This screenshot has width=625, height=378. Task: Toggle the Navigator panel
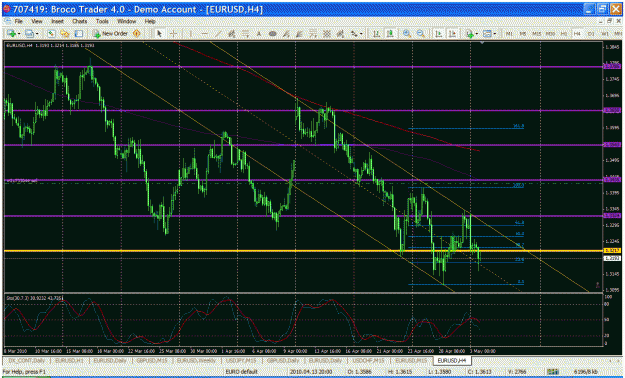click(65, 34)
